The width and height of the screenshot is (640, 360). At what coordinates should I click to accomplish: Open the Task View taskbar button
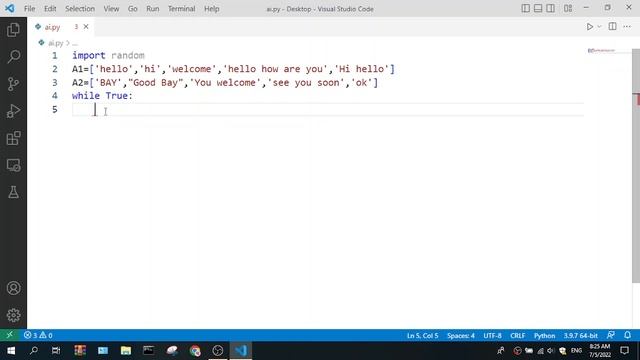[x=56, y=351]
